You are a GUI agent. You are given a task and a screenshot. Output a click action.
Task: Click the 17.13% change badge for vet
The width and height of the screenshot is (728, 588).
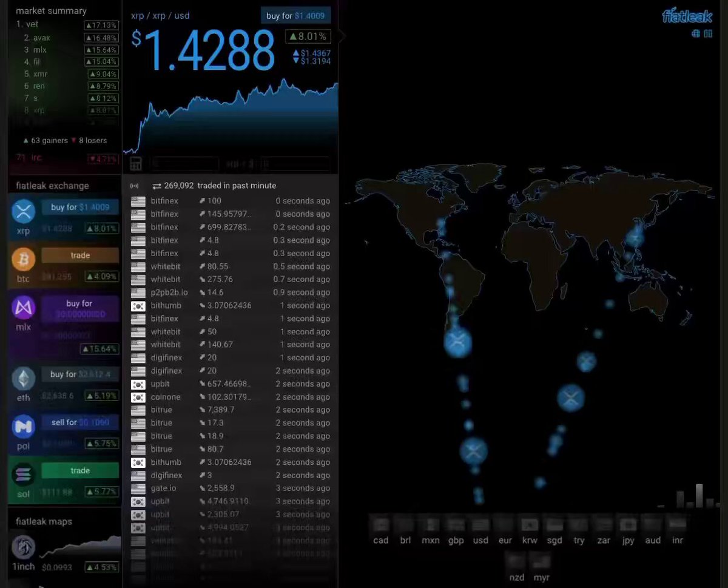(x=101, y=25)
